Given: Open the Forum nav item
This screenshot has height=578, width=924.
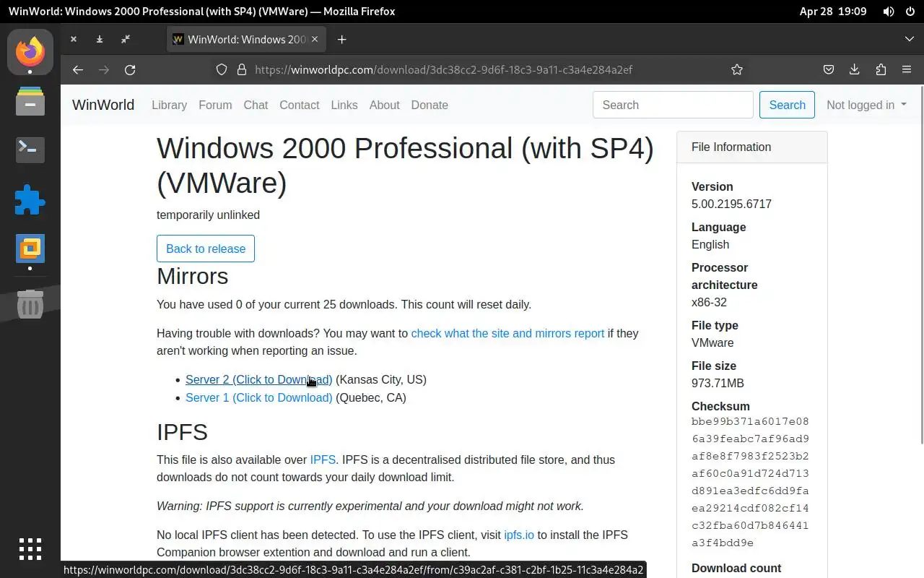Looking at the screenshot, I should (x=215, y=105).
